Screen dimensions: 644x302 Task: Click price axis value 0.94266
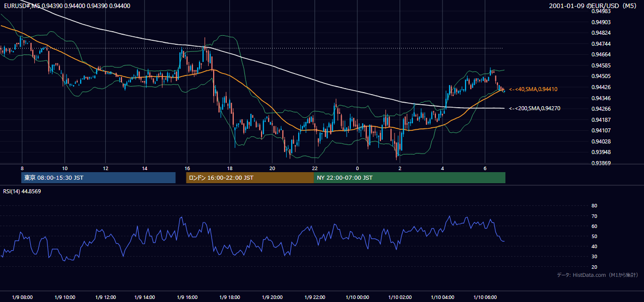pyautogui.click(x=601, y=109)
